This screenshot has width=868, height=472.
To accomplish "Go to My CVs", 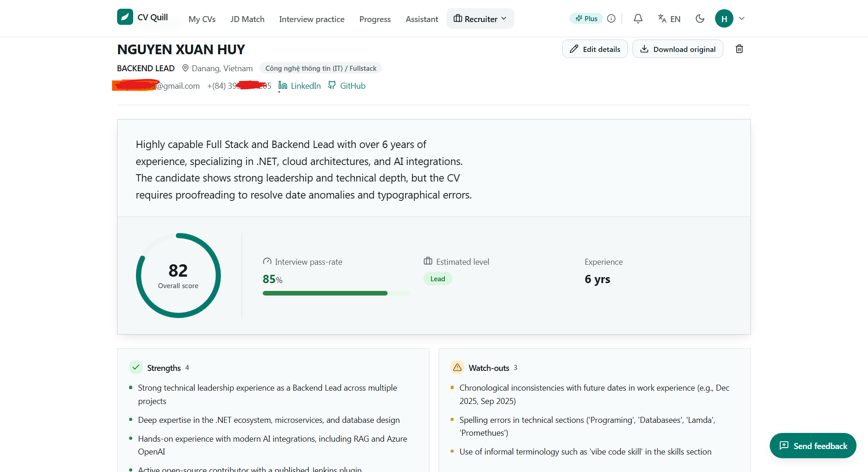I will coord(202,19).
